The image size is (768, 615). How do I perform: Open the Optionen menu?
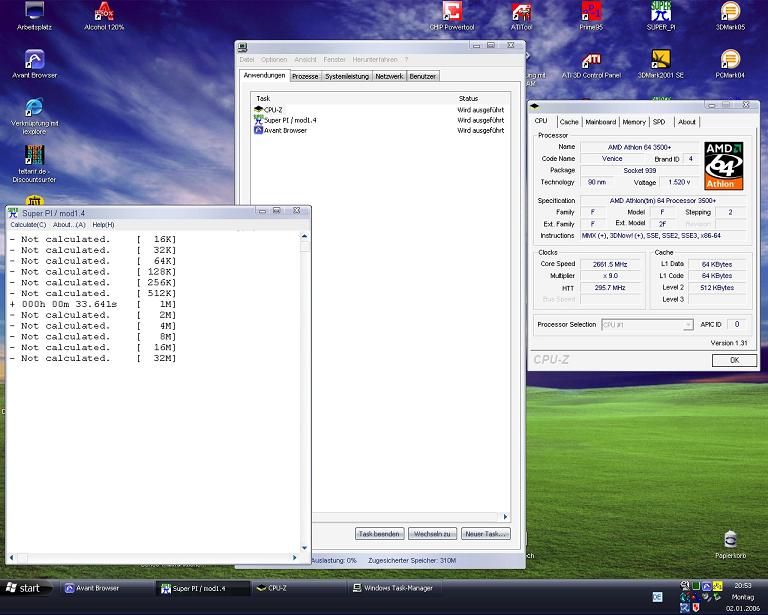click(274, 59)
